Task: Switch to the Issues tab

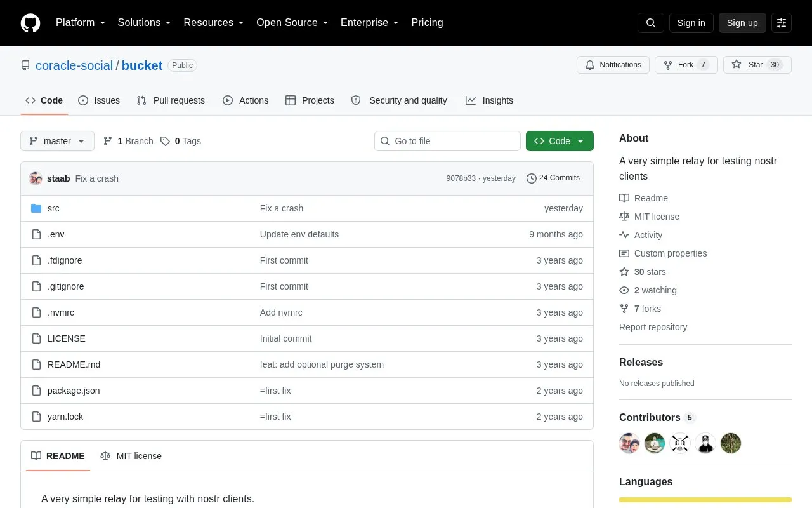Action: (x=99, y=100)
